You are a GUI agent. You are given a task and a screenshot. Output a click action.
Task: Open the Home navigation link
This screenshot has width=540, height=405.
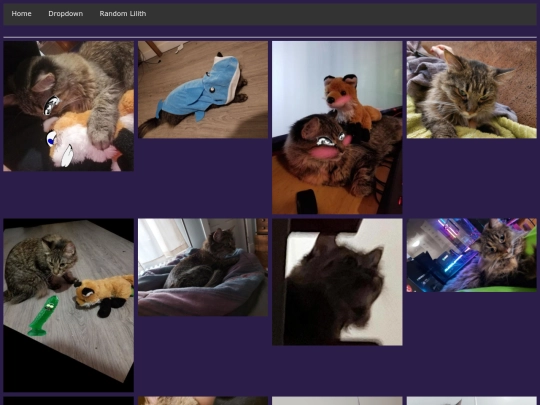coord(21,14)
